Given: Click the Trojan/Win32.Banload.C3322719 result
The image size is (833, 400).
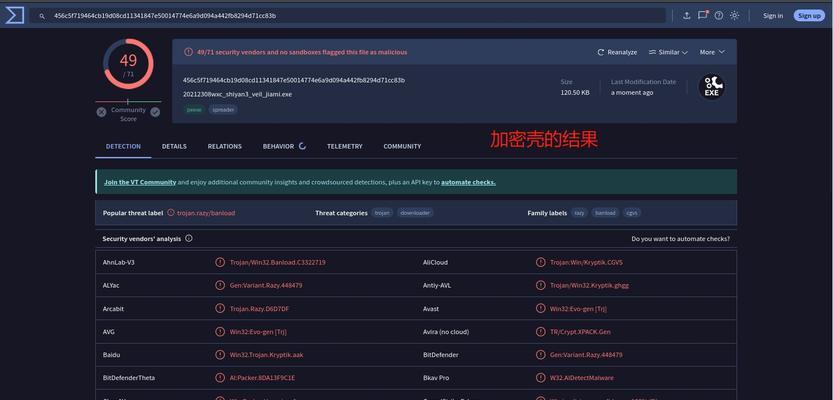Looking at the screenshot, I should pyautogui.click(x=278, y=262).
